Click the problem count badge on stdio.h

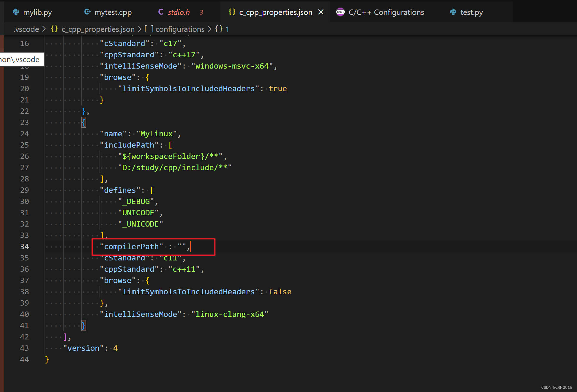(201, 12)
